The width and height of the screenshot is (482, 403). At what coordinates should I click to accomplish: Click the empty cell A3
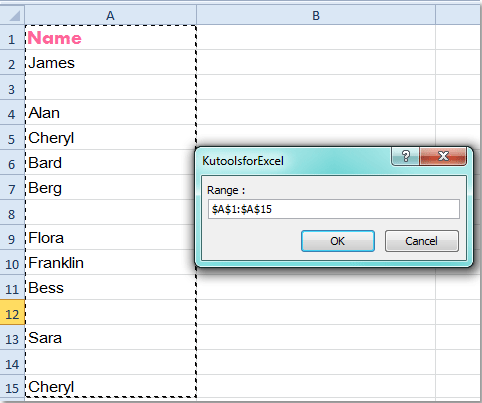pyautogui.click(x=110, y=87)
